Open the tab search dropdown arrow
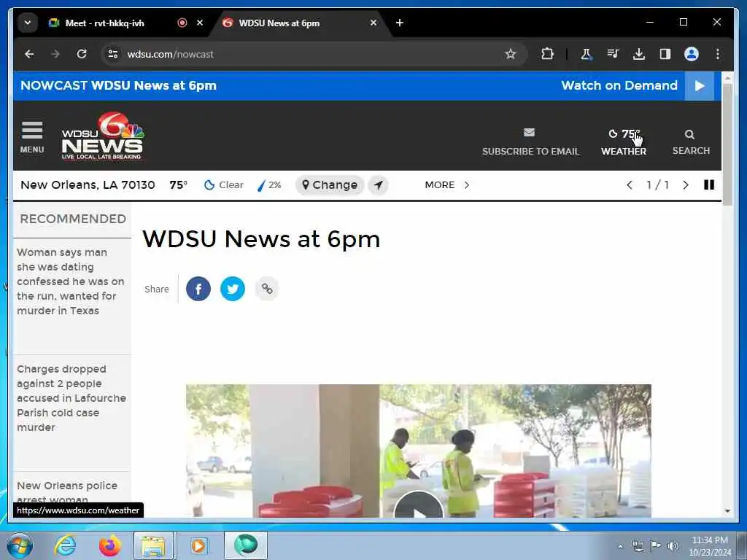 click(28, 23)
